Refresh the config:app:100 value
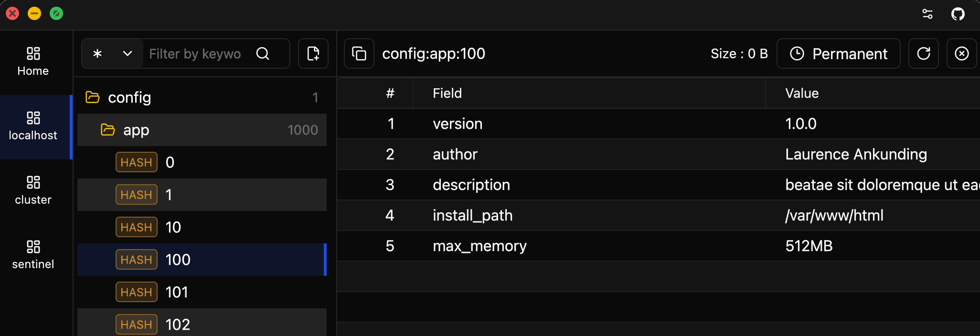This screenshot has width=980, height=336. pos(923,53)
